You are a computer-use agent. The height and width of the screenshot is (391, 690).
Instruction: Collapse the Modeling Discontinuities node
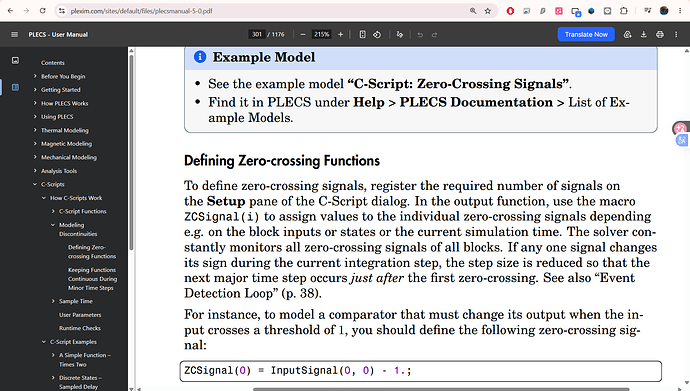53,225
